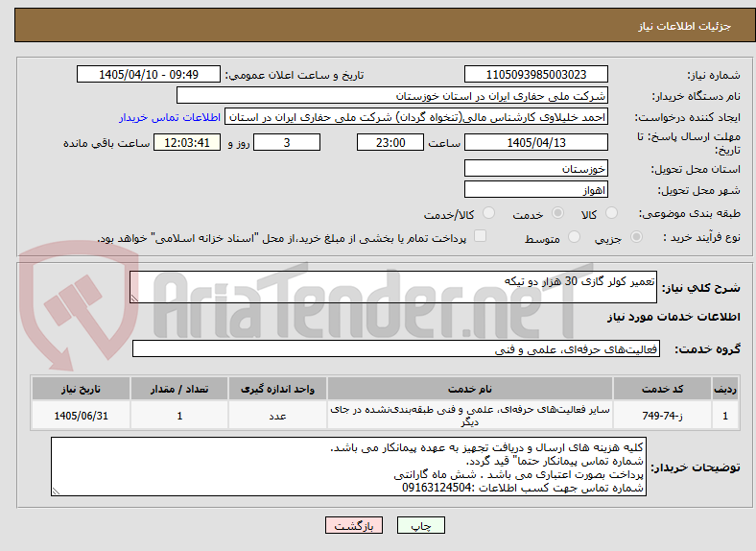Click the service name cell سایر فعالیت‌های حرفه‌ای
The image size is (756, 551).
469,416
